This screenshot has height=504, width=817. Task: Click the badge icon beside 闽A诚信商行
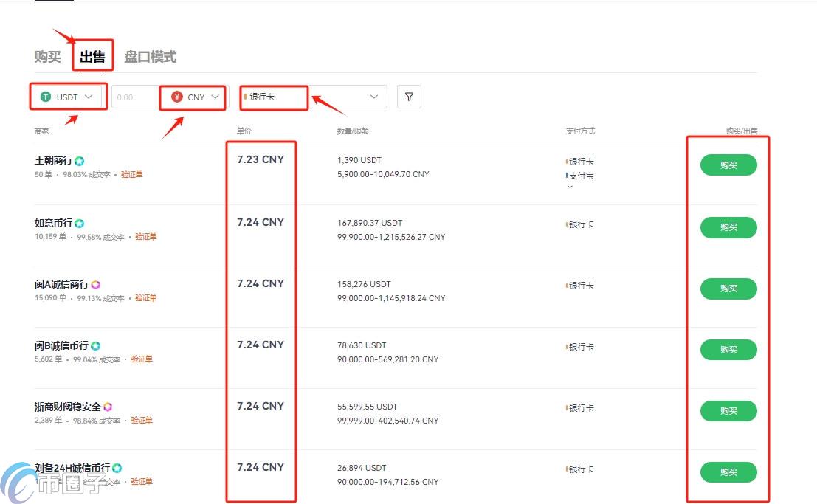[x=95, y=285]
